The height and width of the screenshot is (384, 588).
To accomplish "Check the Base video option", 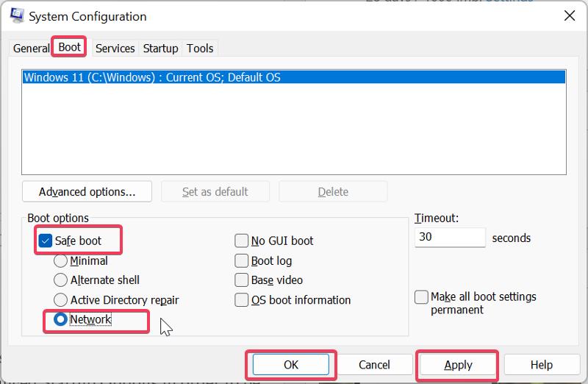I will pyautogui.click(x=241, y=280).
